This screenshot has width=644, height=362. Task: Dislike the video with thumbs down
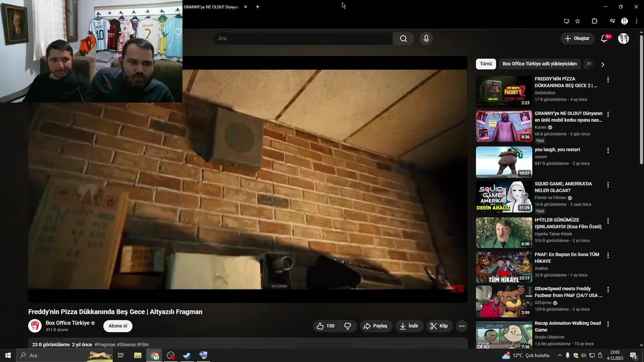click(348, 326)
